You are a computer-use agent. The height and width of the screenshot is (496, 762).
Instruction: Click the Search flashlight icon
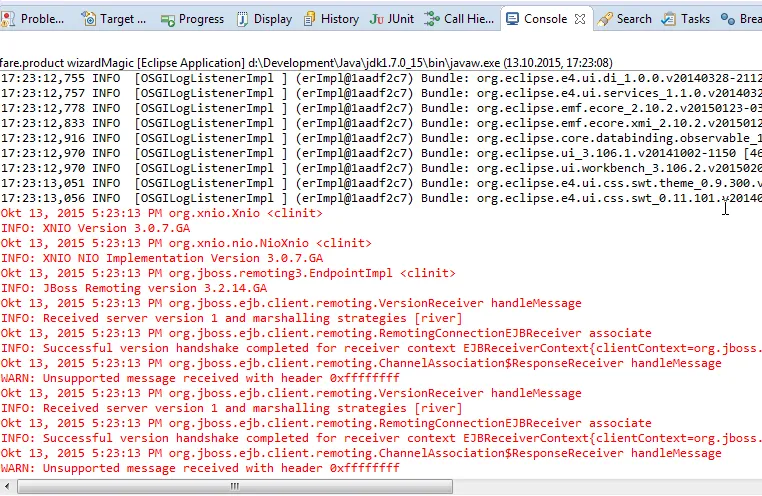click(x=605, y=19)
